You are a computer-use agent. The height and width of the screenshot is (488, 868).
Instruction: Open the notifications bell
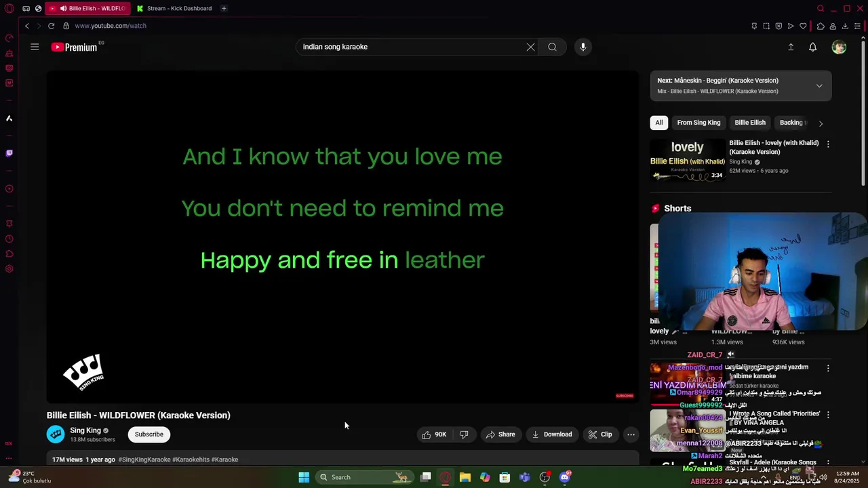(812, 47)
